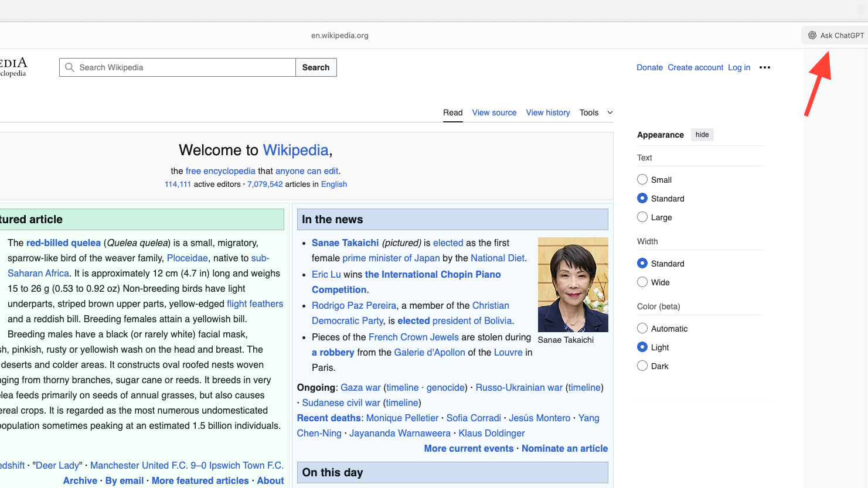Click the Log in link
Viewport: 868px width, 488px height.
click(738, 67)
